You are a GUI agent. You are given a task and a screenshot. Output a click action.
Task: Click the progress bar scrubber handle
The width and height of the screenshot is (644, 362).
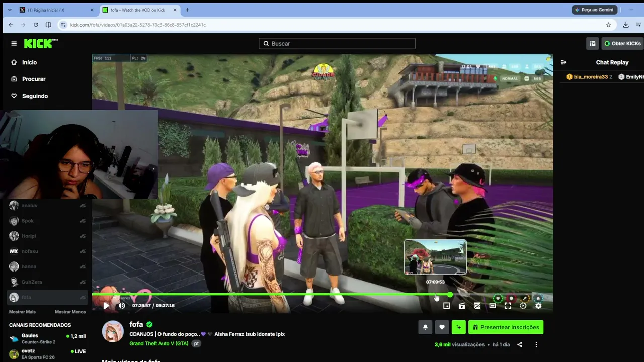[450, 295]
